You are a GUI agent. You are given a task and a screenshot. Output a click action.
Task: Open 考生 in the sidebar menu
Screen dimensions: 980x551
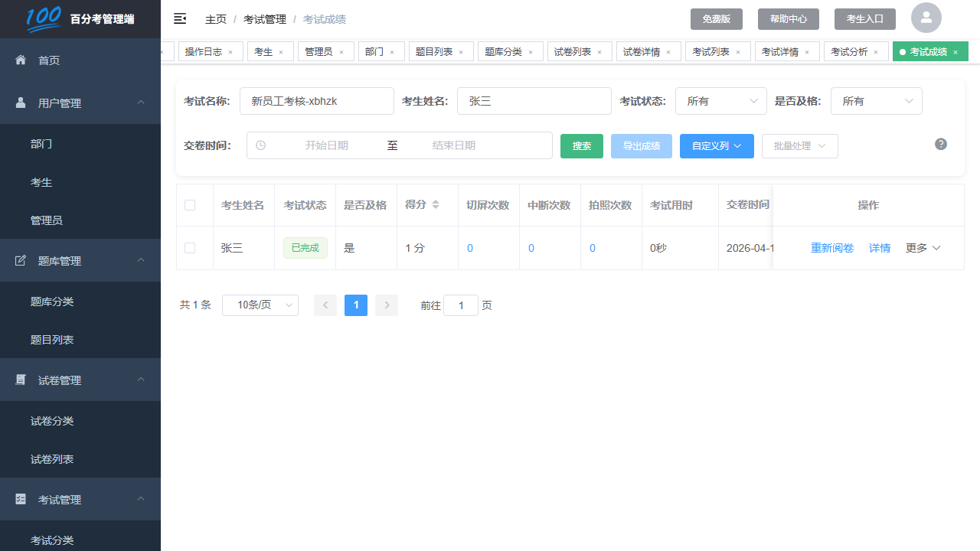[x=80, y=182]
